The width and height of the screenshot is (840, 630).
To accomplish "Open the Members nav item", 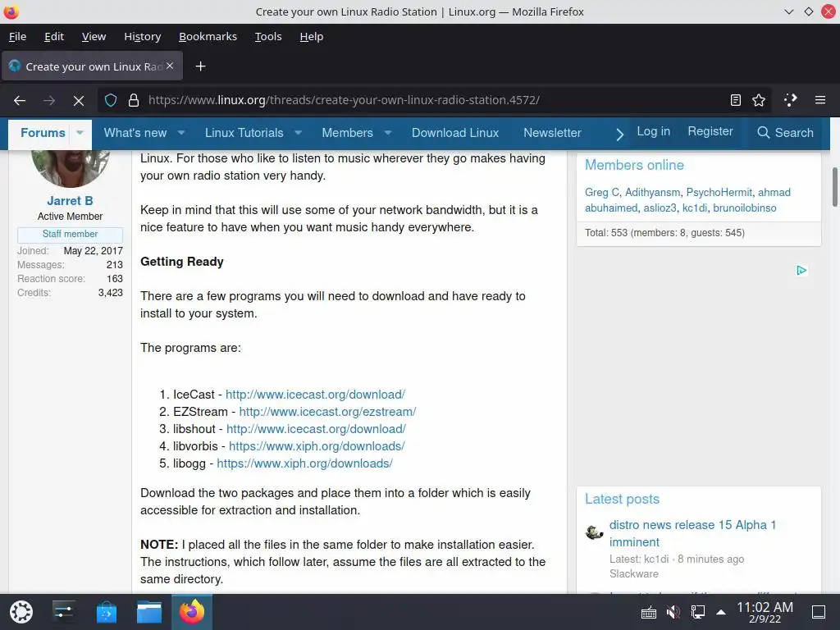I will tap(348, 133).
